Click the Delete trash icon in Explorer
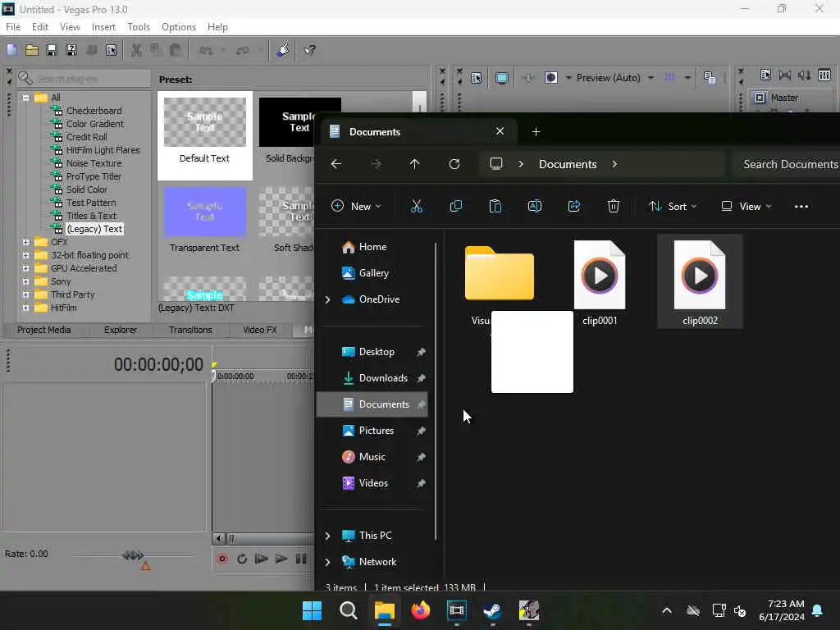The image size is (840, 630). (x=614, y=206)
